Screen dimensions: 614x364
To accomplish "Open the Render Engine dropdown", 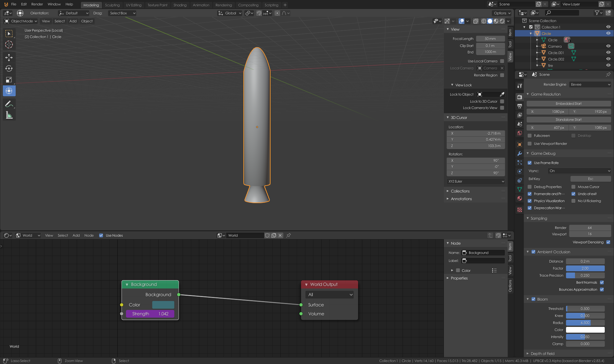I will [590, 84].
